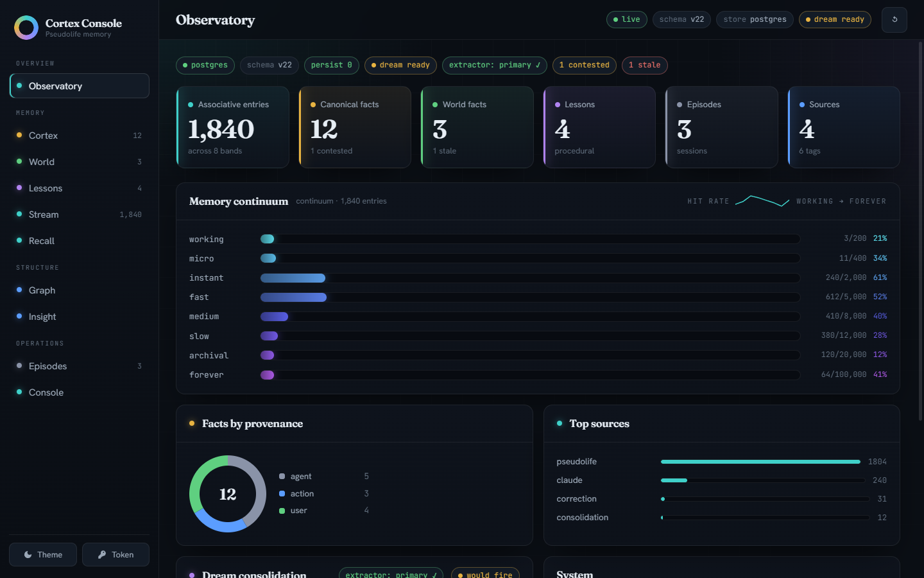Screen dimensions: 924x578
Task: Click the extractor: primary chip in chip row
Action: click(495, 66)
